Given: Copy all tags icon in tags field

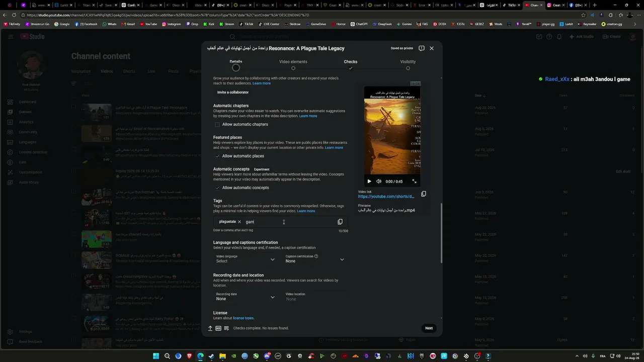Looking at the screenshot, I should tap(340, 222).
